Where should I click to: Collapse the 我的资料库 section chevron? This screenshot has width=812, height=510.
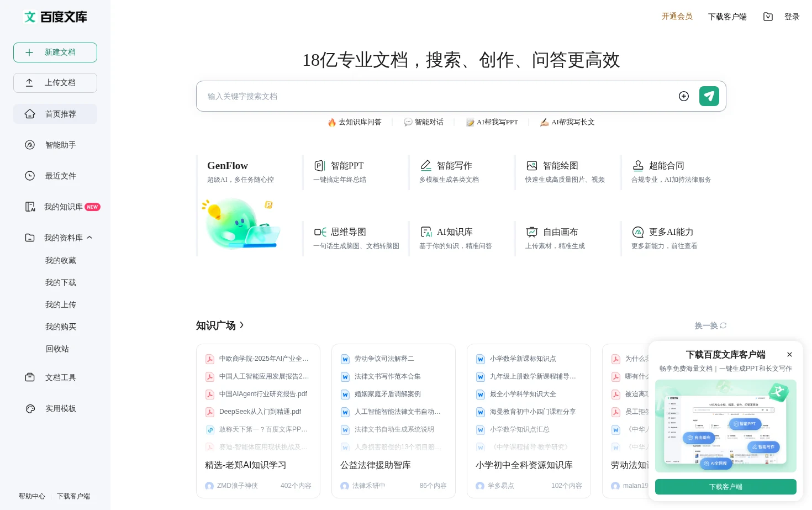coord(89,238)
